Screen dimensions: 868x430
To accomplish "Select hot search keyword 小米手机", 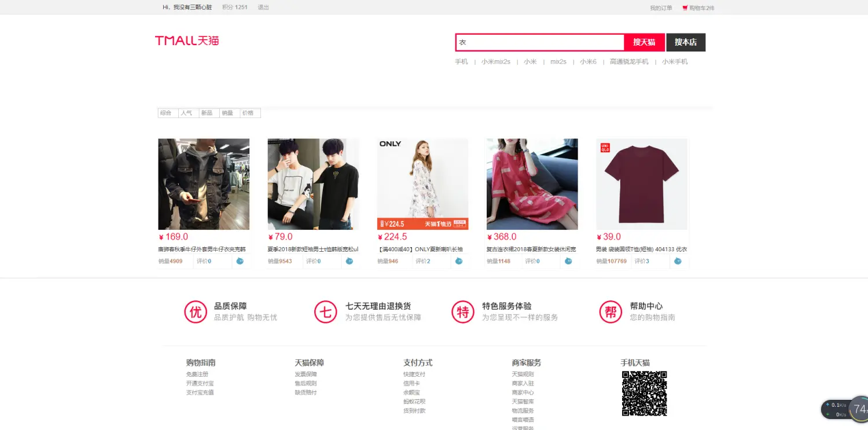I will 675,62.
